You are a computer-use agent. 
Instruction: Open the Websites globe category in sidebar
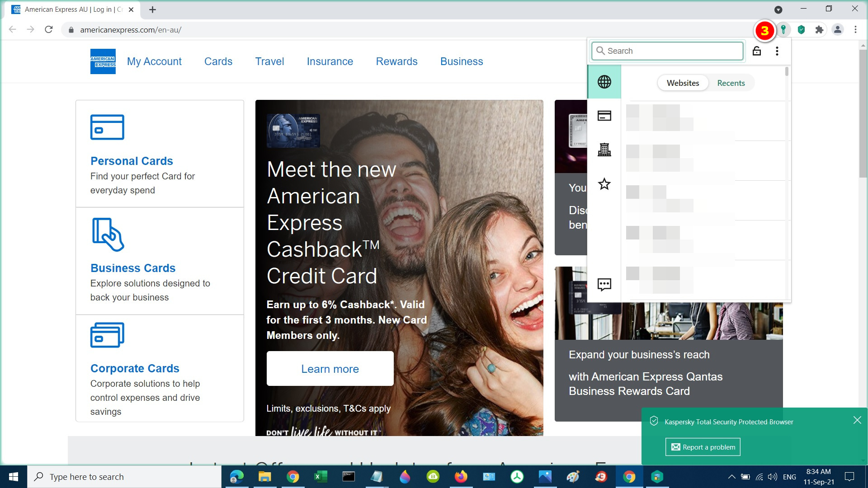pyautogui.click(x=604, y=82)
